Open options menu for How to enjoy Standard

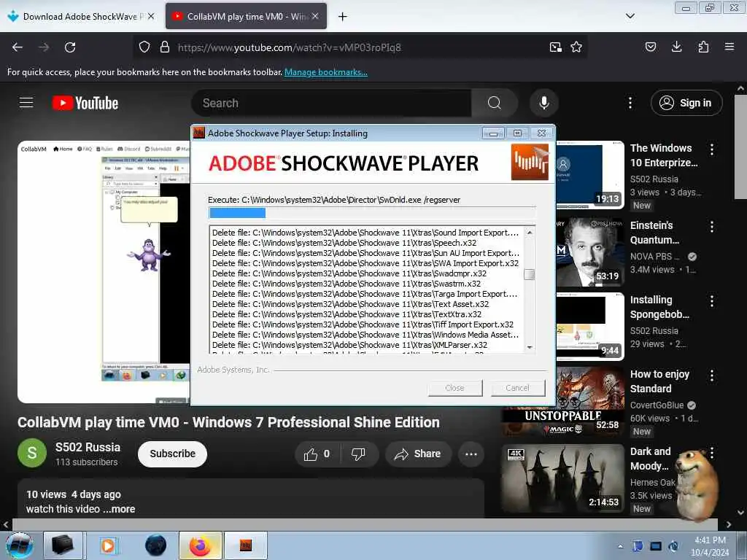pyautogui.click(x=712, y=376)
